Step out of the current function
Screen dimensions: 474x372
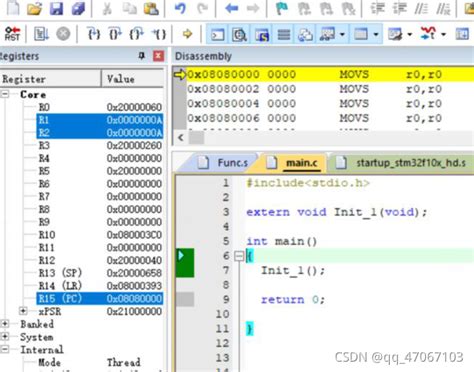[x=137, y=34]
